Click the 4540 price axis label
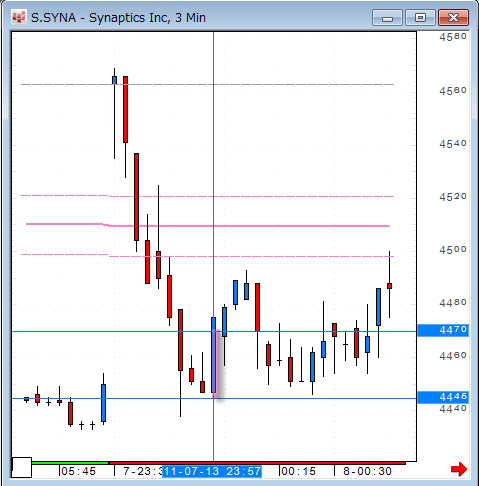Image resolution: width=479 pixels, height=486 pixels. 453,144
